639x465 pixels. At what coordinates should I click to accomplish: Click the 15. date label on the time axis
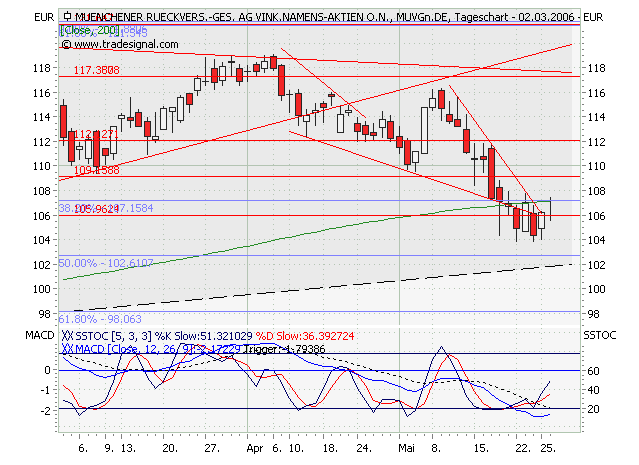click(x=481, y=448)
